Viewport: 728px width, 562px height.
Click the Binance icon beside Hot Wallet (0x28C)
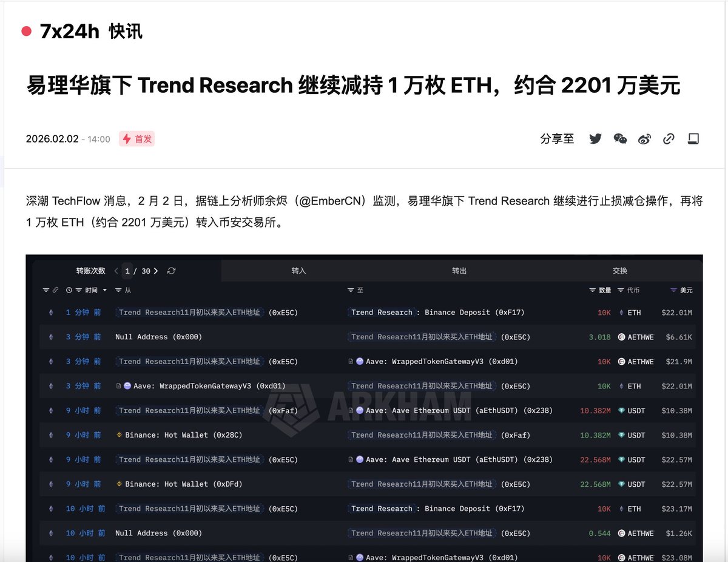point(119,435)
